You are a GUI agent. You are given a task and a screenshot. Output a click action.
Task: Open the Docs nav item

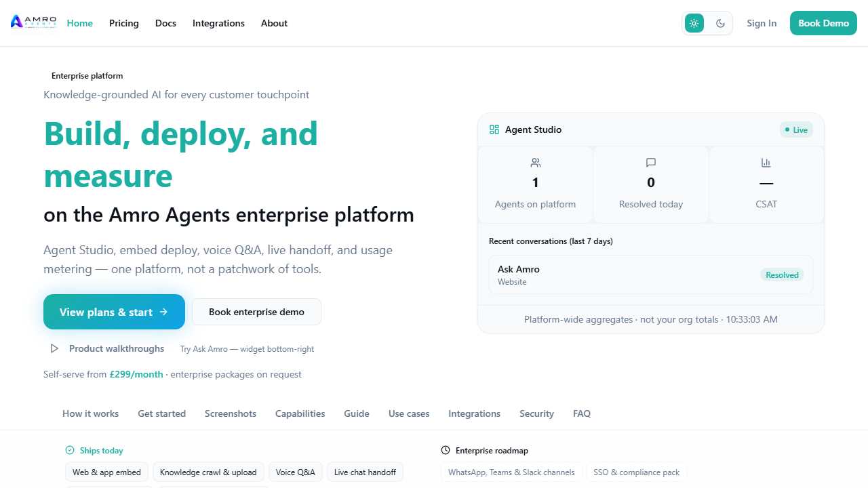[165, 23]
